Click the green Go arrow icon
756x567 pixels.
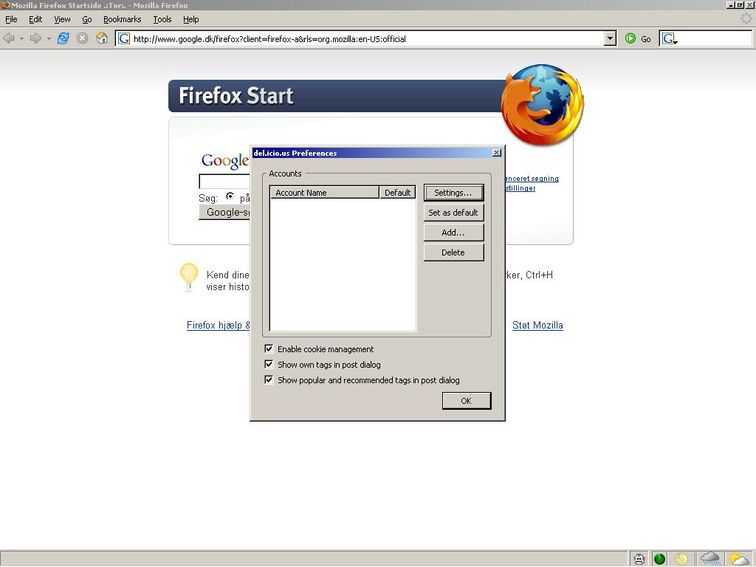[x=630, y=39]
